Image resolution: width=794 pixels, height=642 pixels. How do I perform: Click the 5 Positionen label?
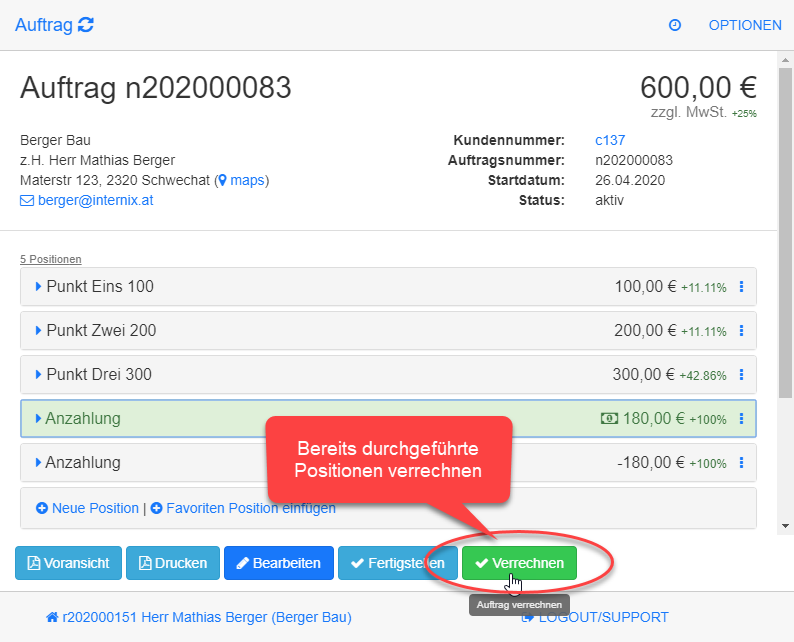click(51, 259)
